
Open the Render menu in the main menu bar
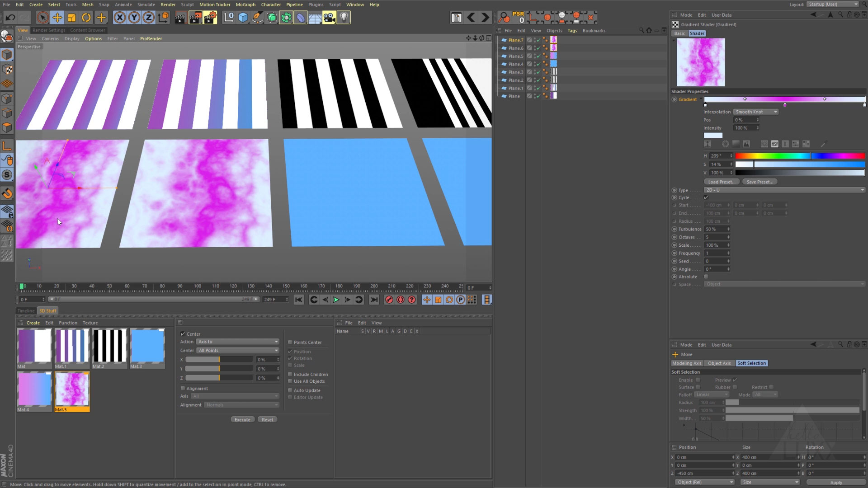tap(168, 5)
